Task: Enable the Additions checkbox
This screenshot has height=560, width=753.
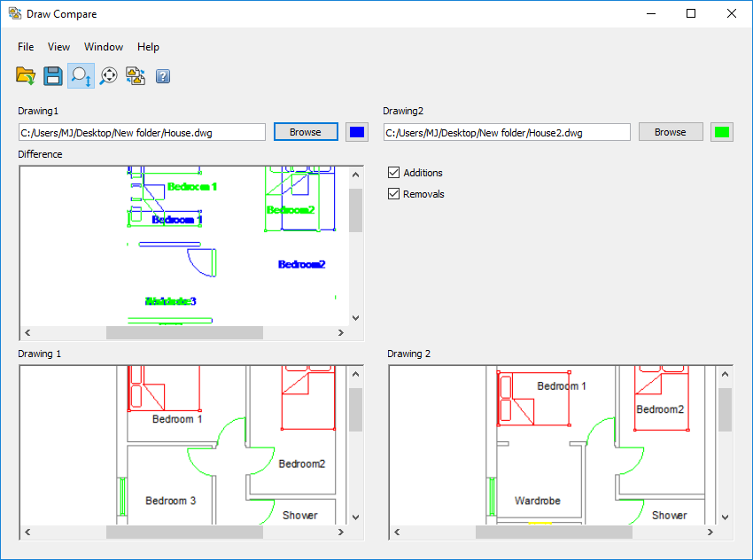Action: pos(393,172)
